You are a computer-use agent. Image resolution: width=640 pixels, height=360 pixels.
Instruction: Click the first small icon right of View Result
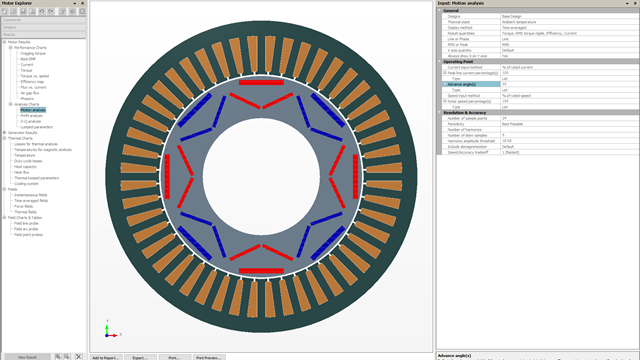58,357
